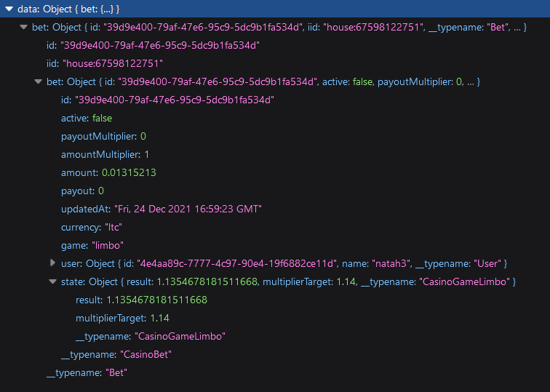Select the "payout: 0" row
The height and width of the screenshot is (392, 550).
pyautogui.click(x=82, y=191)
